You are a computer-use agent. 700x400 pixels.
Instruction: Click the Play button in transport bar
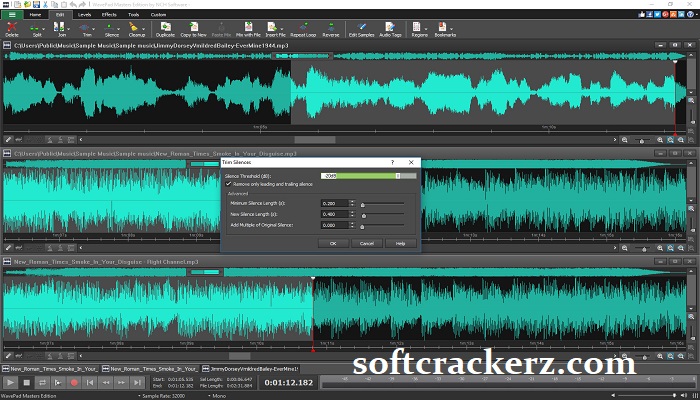11,383
